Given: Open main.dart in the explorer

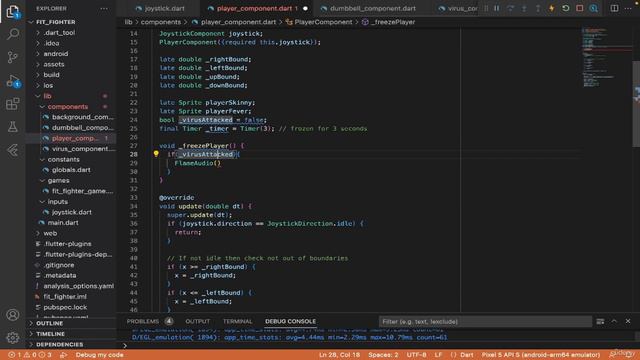Looking at the screenshot, I should pyautogui.click(x=63, y=223).
